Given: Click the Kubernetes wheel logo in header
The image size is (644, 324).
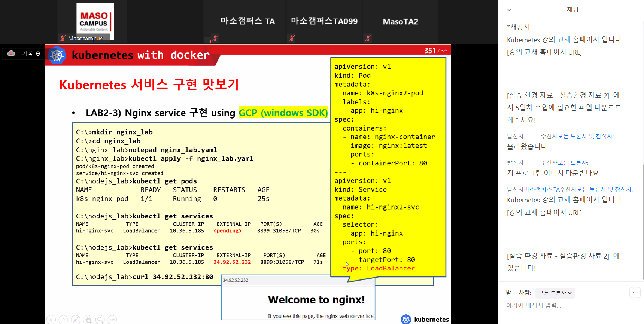Looking at the screenshot, I should (x=57, y=55).
